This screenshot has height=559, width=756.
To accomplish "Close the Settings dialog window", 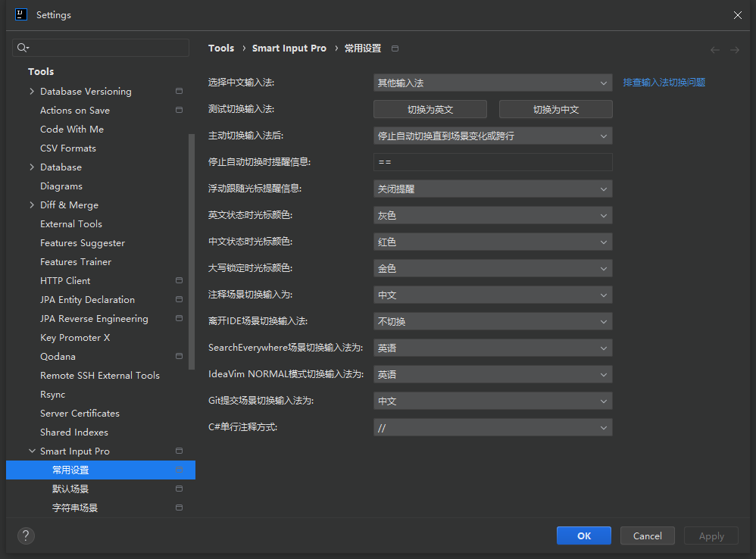I will point(738,15).
